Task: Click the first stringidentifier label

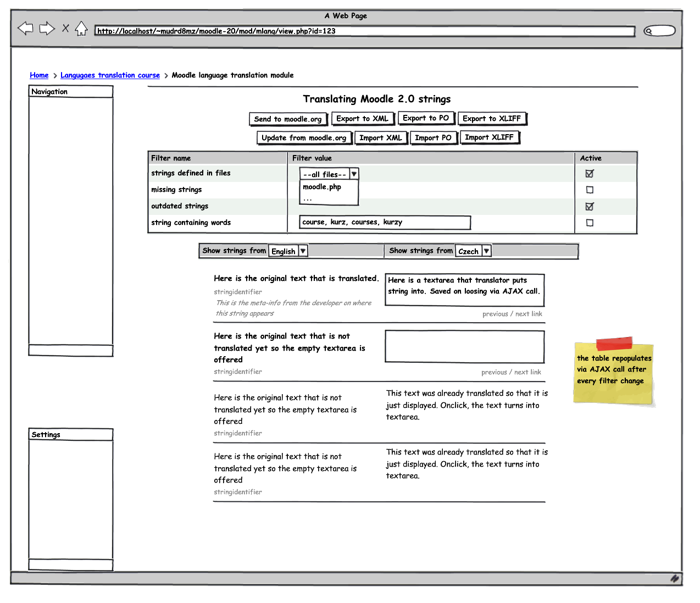Action: [238, 292]
